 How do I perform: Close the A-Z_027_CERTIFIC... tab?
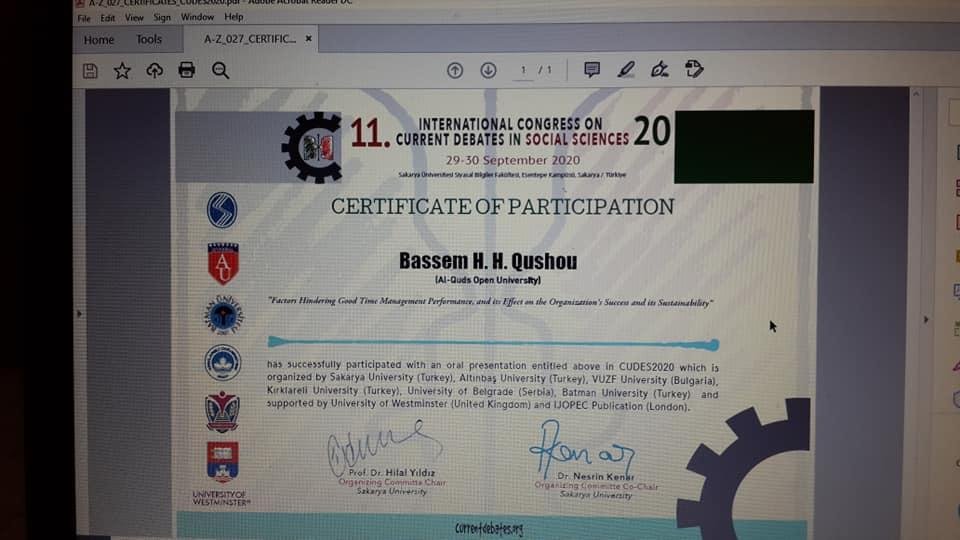309,39
